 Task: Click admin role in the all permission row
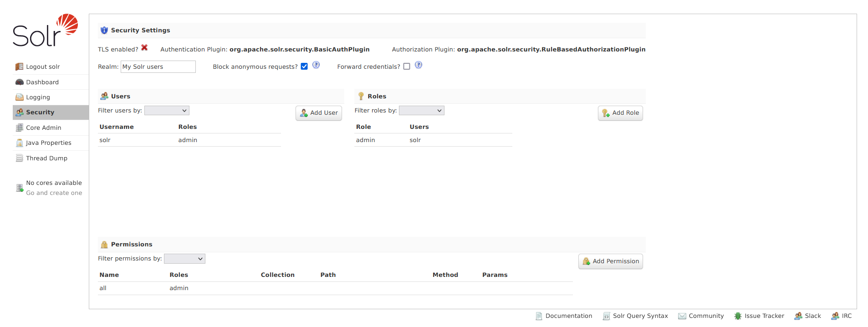point(179,288)
